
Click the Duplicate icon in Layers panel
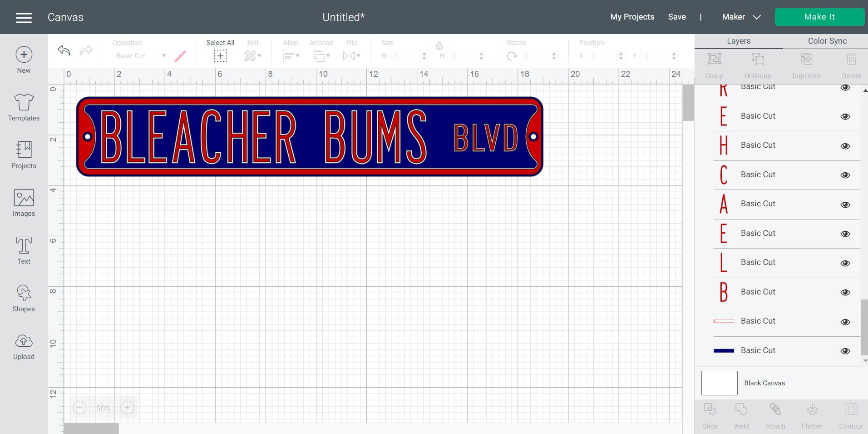807,64
